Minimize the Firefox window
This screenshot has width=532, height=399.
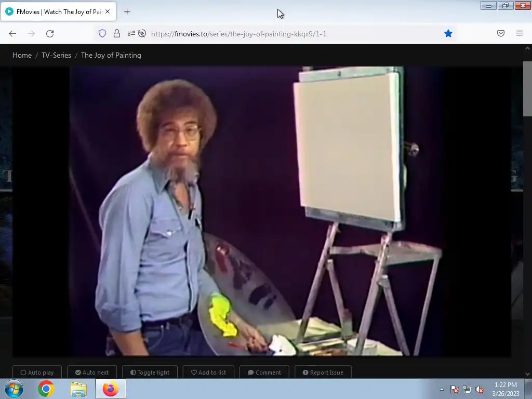click(488, 5)
